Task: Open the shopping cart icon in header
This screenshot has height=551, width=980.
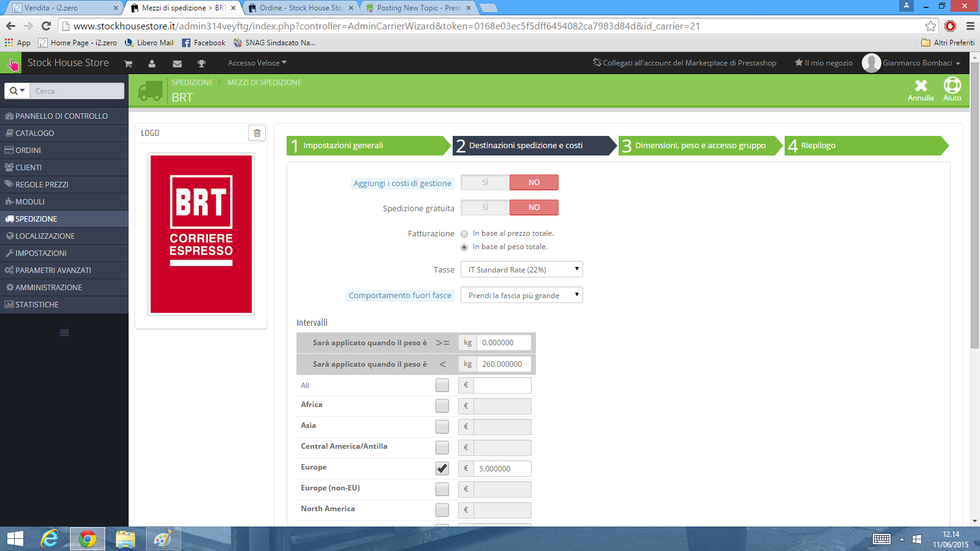Action: [x=128, y=64]
